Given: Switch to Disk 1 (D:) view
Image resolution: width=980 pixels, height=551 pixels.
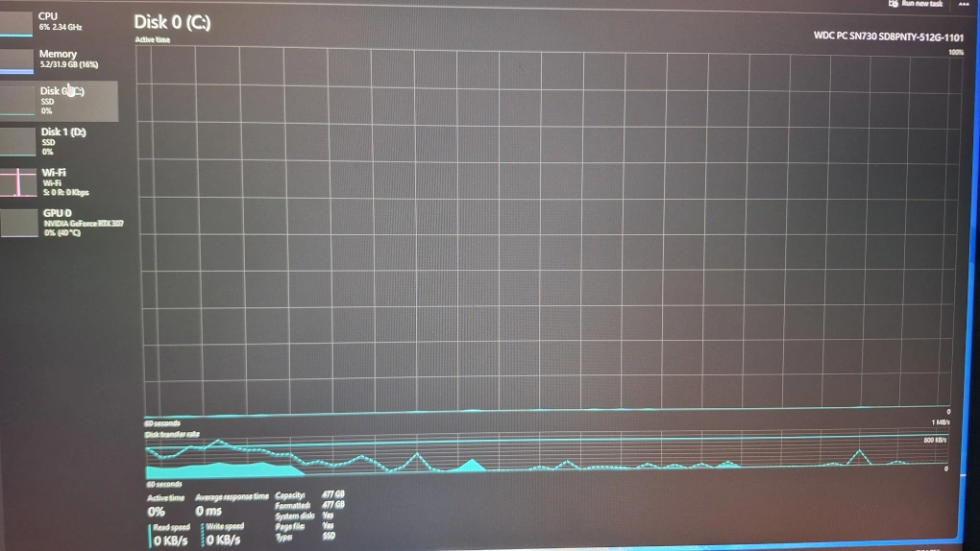Looking at the screenshot, I should tap(60, 140).
